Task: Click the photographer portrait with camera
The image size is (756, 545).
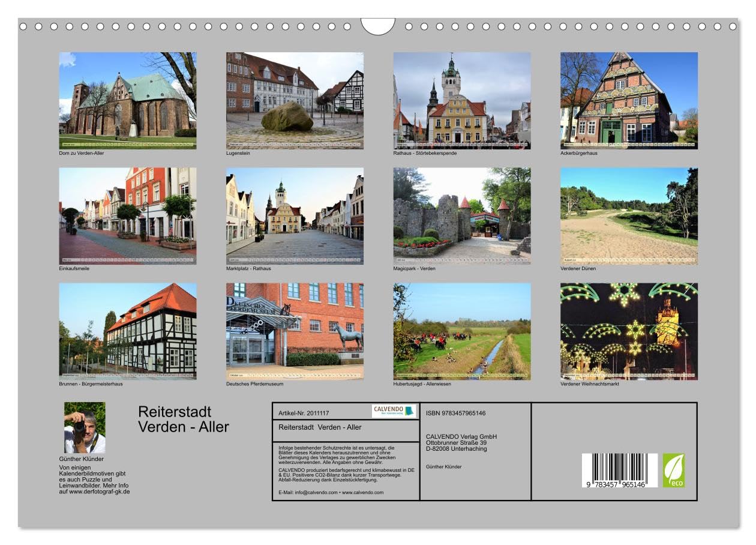Action: (85, 427)
